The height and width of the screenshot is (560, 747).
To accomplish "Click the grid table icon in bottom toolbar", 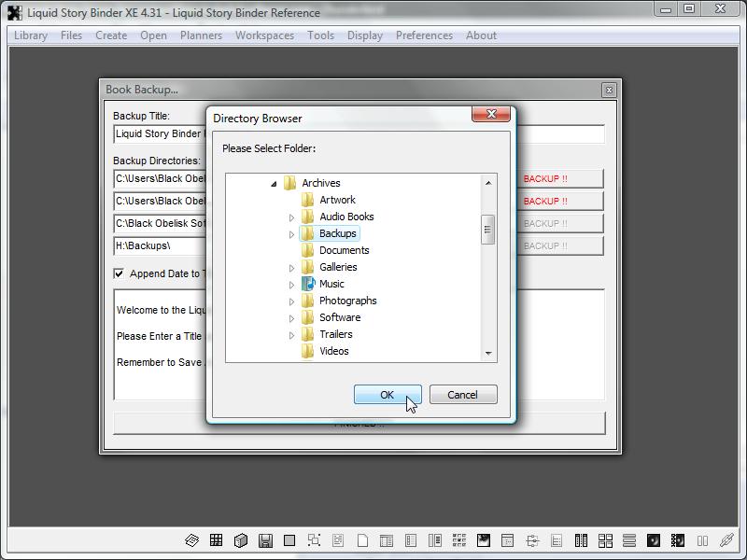I will tap(216, 540).
